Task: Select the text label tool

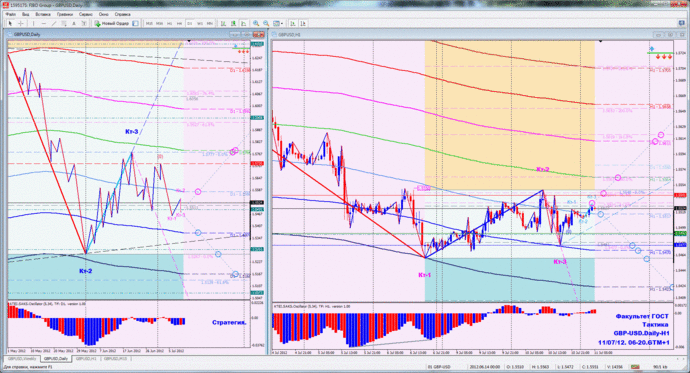Action: 73,23
